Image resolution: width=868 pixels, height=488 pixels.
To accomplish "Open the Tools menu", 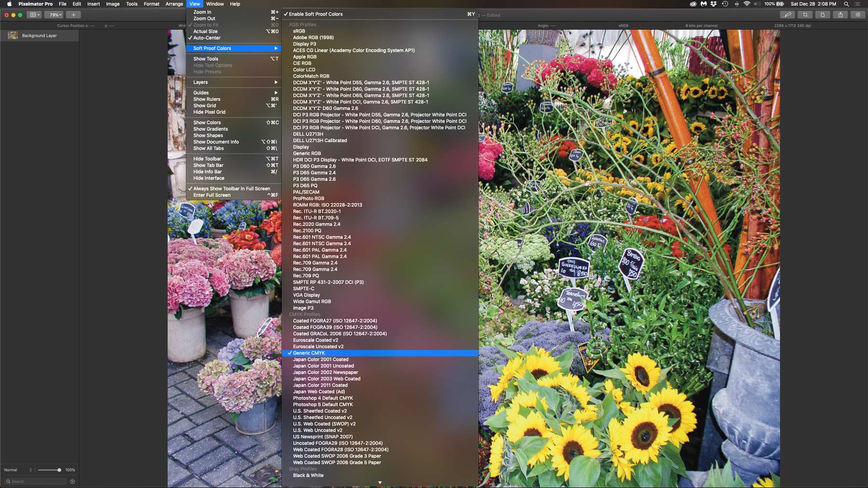I will [x=132, y=4].
